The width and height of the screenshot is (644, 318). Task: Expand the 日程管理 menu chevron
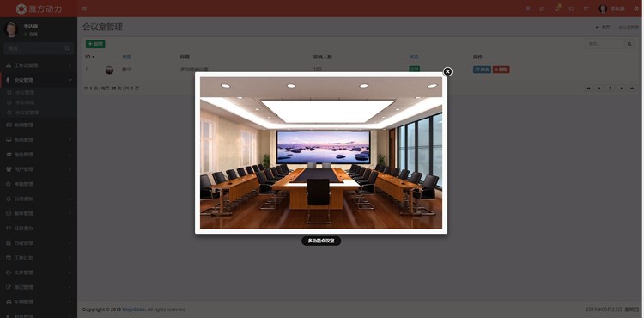point(70,243)
